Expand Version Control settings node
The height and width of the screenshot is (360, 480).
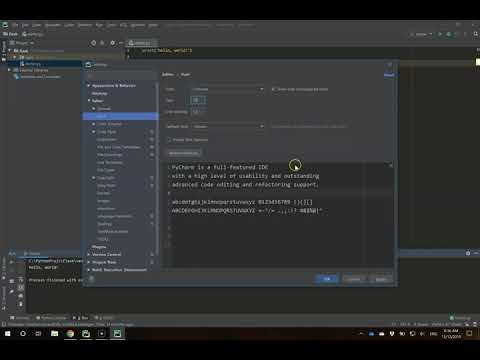coord(89,254)
